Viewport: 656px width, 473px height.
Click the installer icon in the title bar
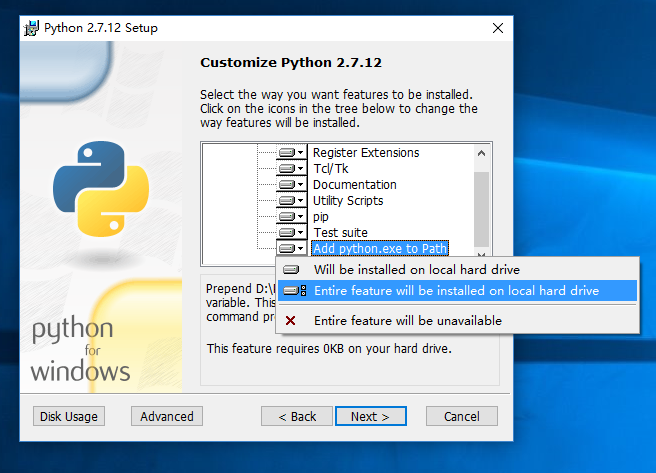pyautogui.click(x=32, y=28)
